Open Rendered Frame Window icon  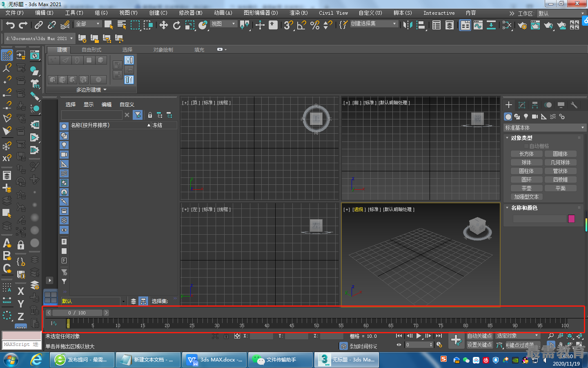click(535, 25)
